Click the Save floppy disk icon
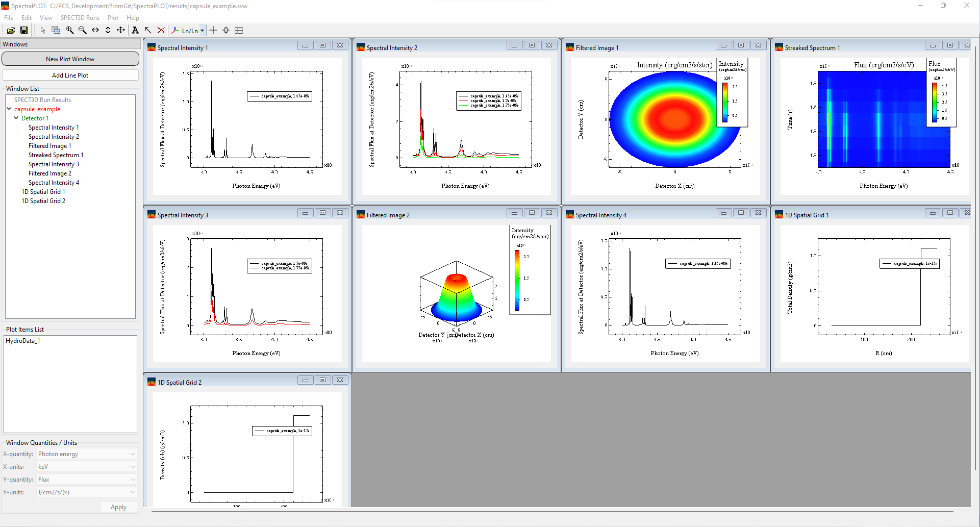This screenshot has width=980, height=527. 24,31
